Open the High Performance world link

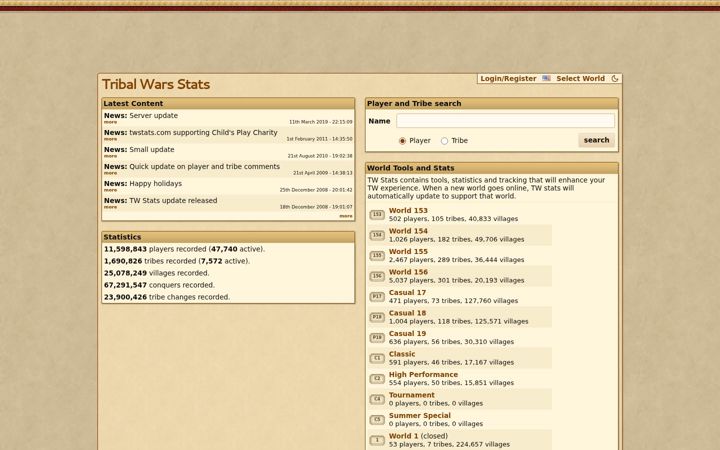click(x=423, y=374)
